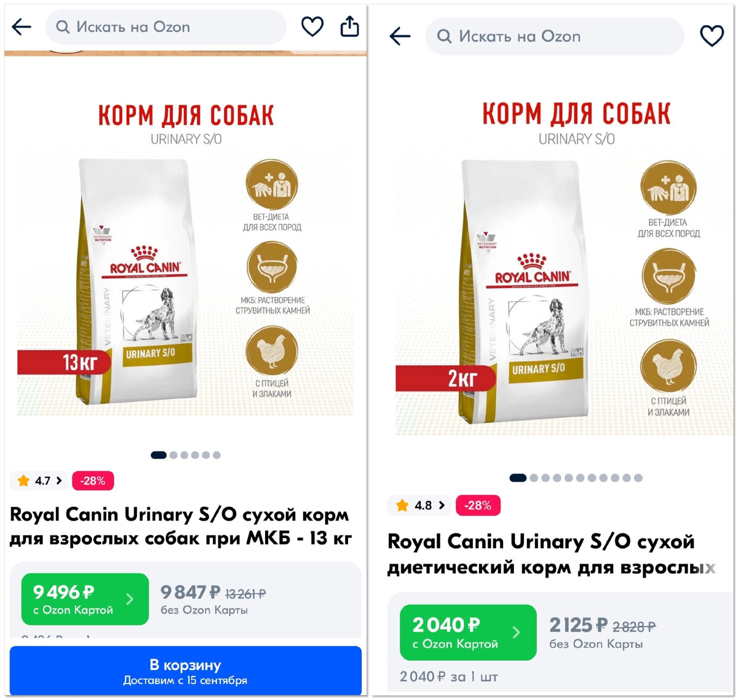Tap the share icon on left screen
738x700 pixels.
pos(350,26)
